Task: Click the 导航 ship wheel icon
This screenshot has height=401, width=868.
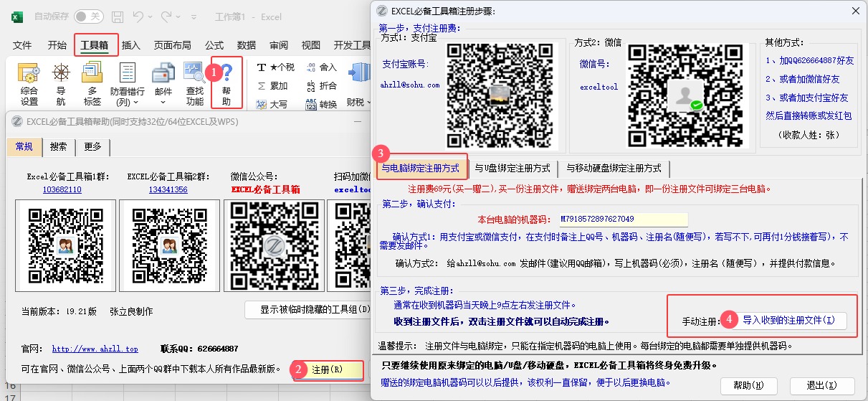Action: click(61, 75)
